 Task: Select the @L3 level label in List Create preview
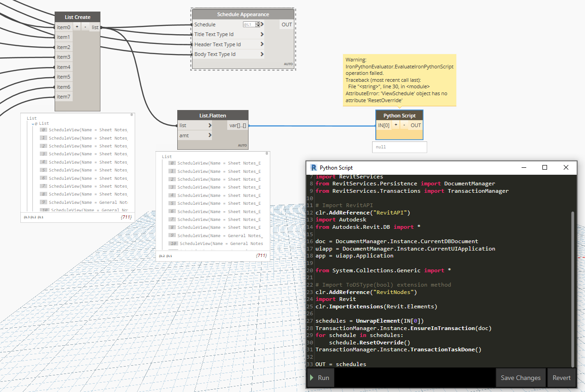click(x=26, y=217)
